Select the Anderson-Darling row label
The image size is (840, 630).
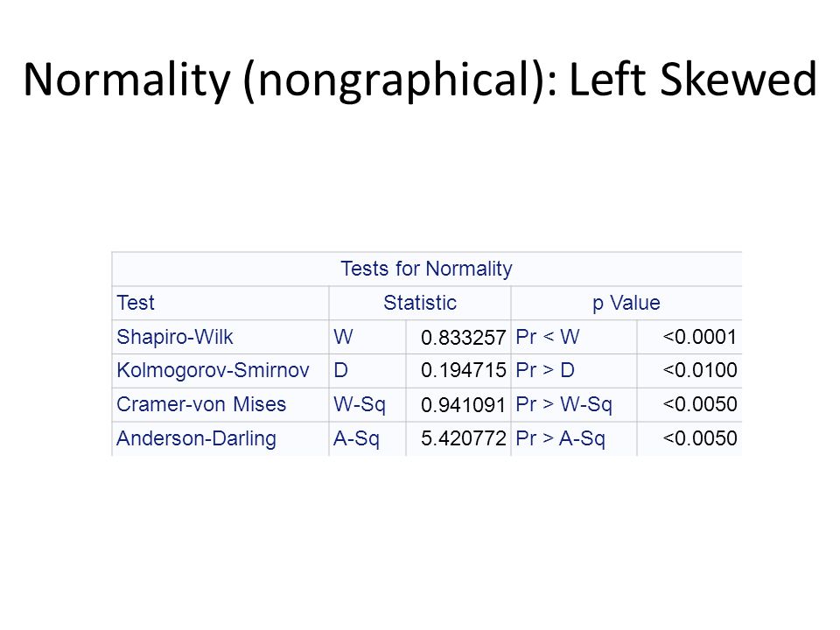(x=196, y=438)
